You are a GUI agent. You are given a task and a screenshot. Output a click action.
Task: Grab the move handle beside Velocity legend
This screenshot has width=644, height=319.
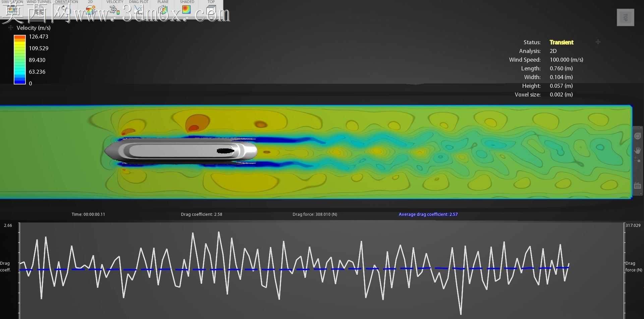(11, 28)
